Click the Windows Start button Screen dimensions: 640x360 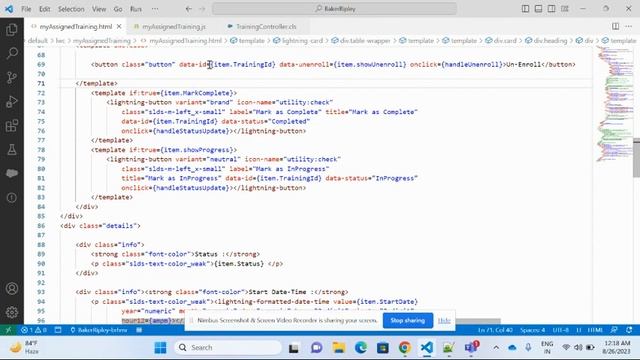coord(160,348)
